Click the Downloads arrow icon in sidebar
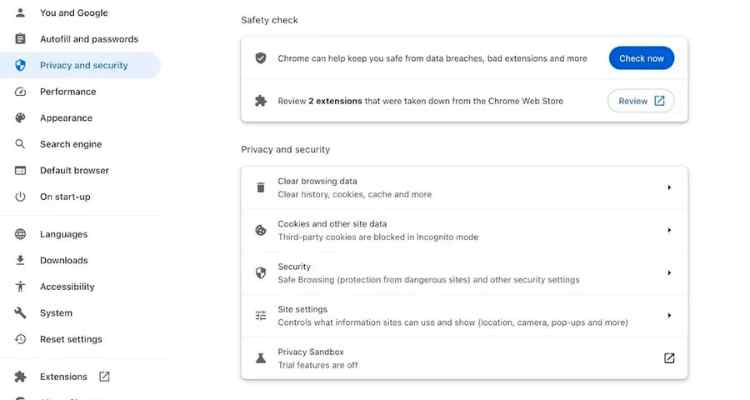Screen dimensions: 750x400 (x=20, y=260)
